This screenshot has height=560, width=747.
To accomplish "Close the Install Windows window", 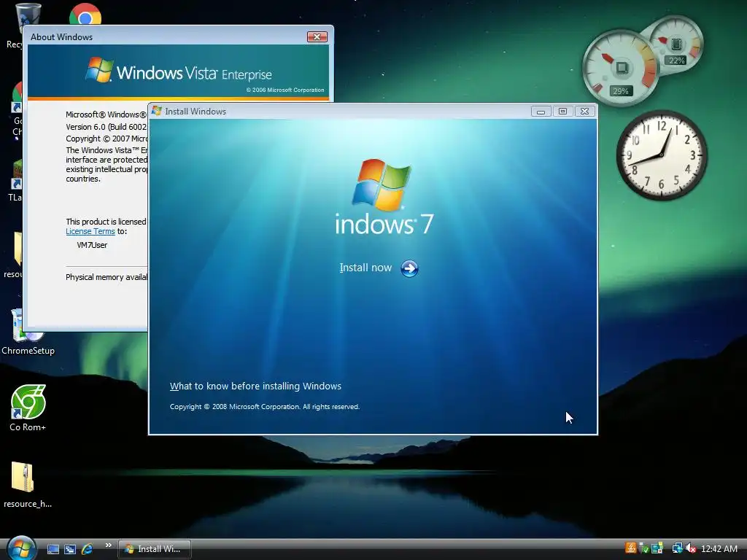I will (x=584, y=112).
